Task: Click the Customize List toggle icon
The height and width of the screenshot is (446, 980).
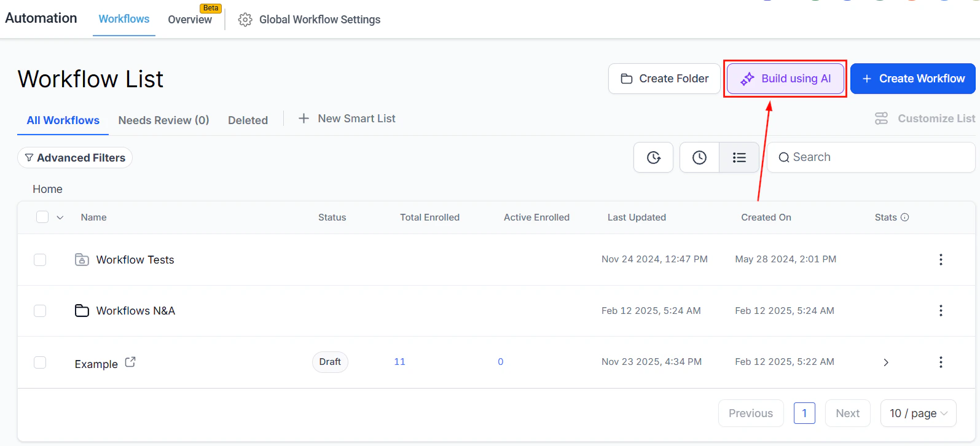Action: coord(881,119)
